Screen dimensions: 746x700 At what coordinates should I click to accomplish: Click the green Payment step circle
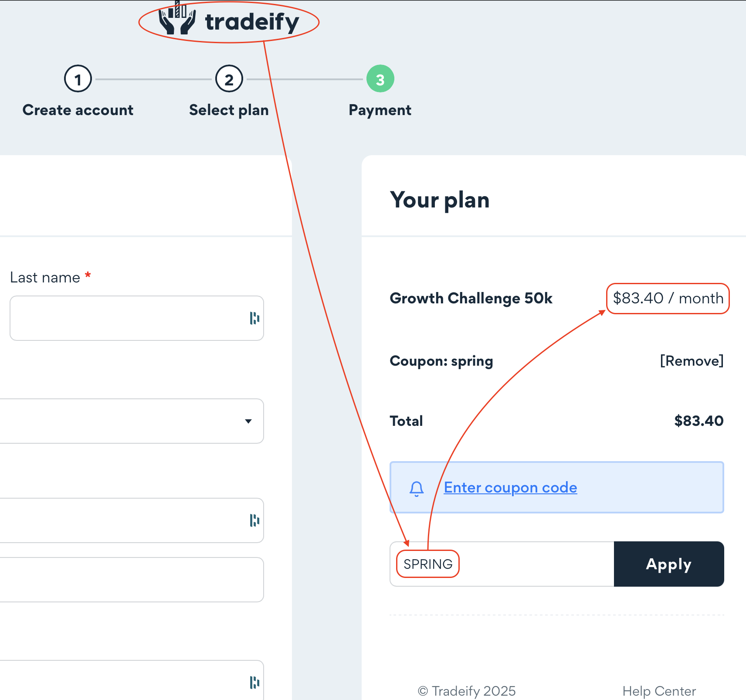380,79
